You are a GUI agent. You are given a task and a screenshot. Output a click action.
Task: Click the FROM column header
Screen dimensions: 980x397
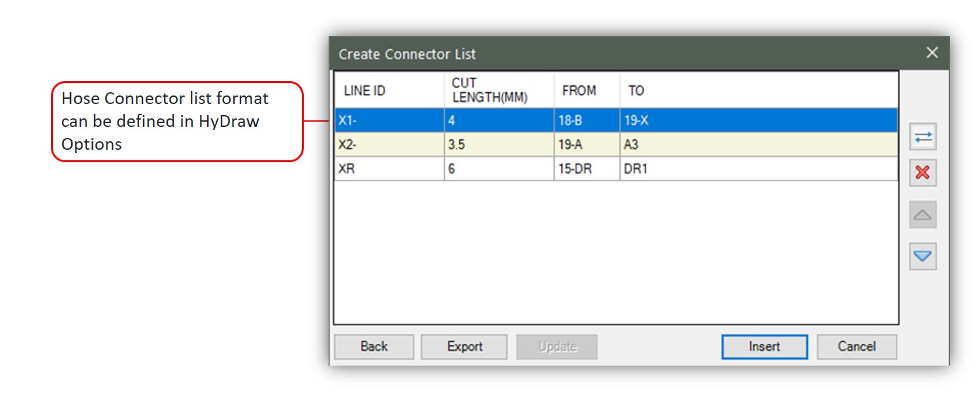[587, 90]
